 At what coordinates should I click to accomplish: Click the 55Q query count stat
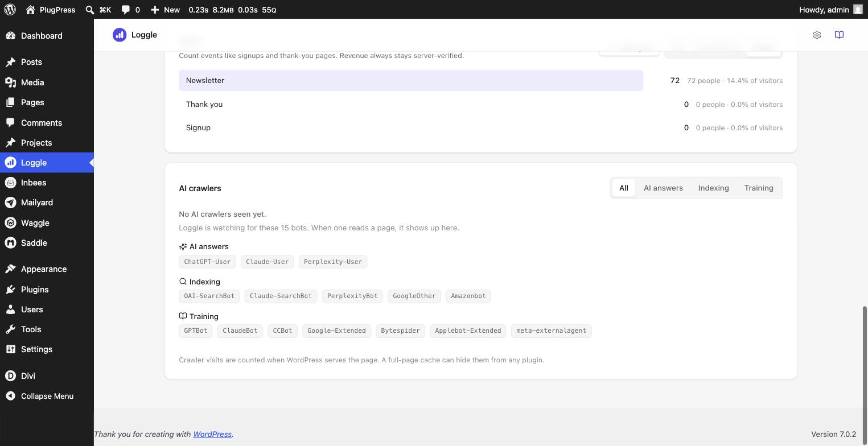(269, 10)
